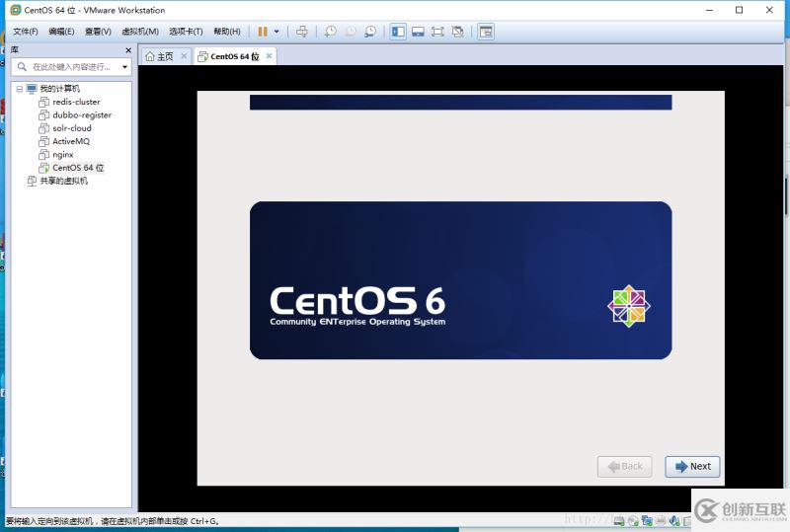
Task: Minimize the VMware Workstation window
Action: pyautogui.click(x=709, y=10)
